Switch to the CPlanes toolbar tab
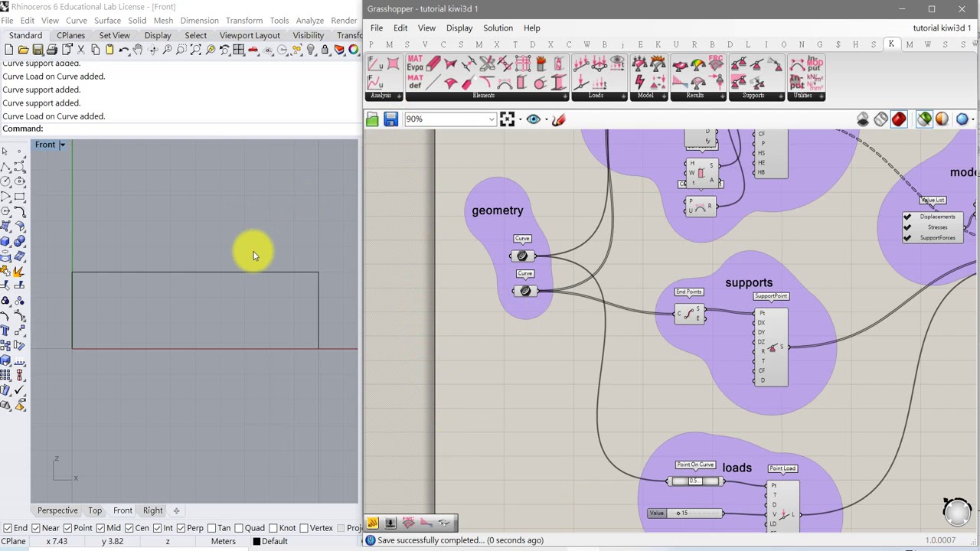 [70, 35]
